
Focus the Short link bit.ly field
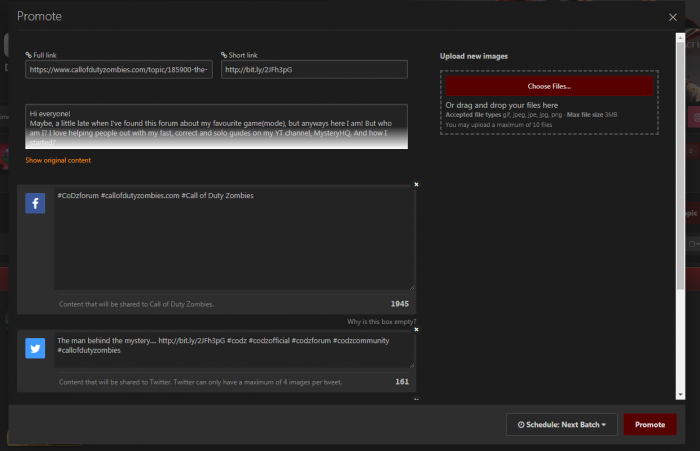pyautogui.click(x=314, y=70)
